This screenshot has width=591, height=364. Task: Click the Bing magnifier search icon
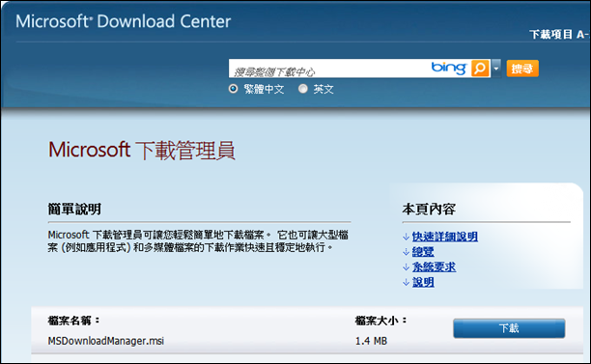480,69
